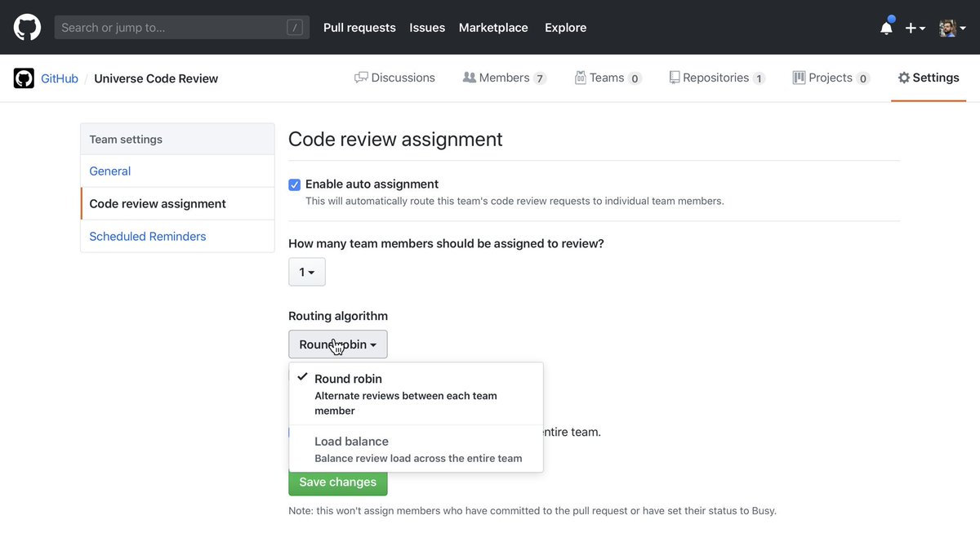Switch to the Projects tab
This screenshot has width=980, height=551.
[831, 78]
